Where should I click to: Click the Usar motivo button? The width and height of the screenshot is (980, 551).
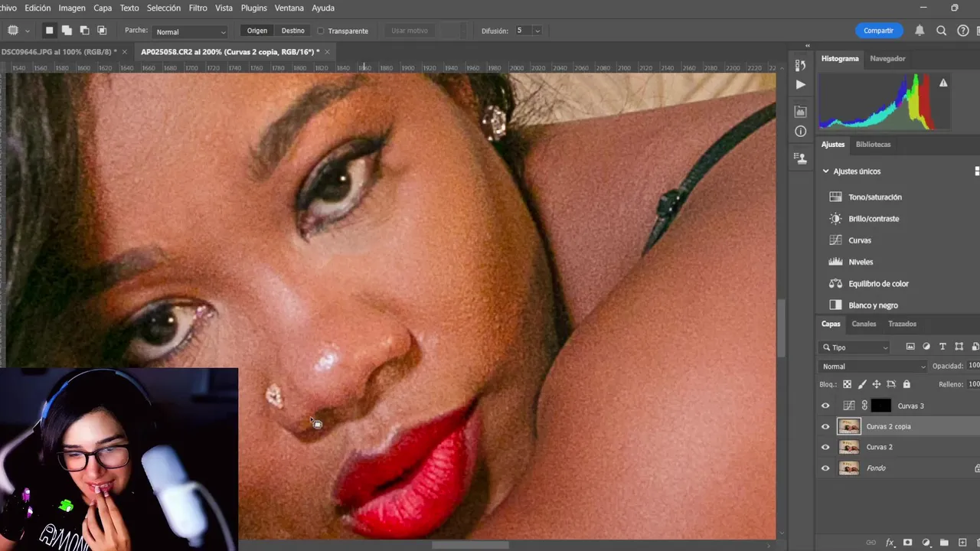[409, 31]
